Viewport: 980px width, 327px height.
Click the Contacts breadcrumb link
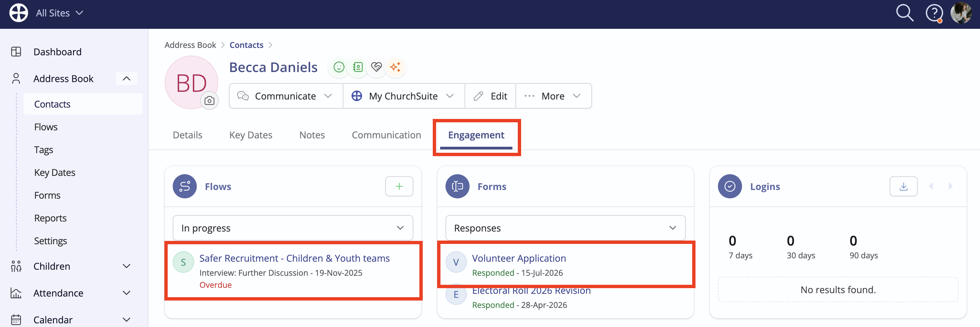point(246,45)
